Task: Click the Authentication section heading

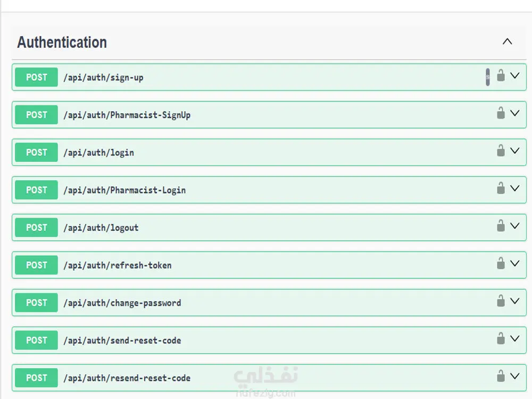Action: coord(62,43)
